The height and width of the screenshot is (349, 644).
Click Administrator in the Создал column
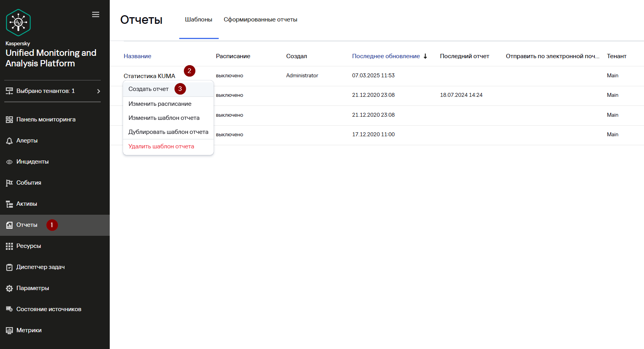[302, 76]
